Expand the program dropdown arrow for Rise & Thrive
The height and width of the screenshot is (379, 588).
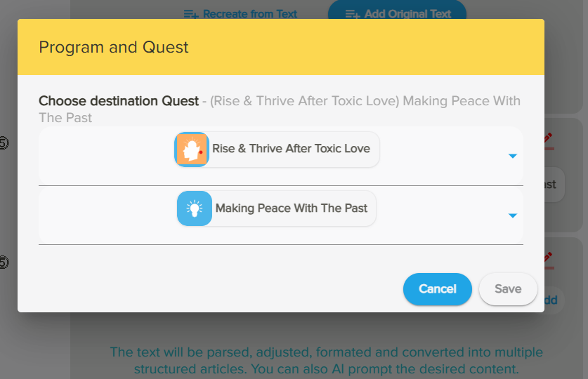pyautogui.click(x=512, y=156)
